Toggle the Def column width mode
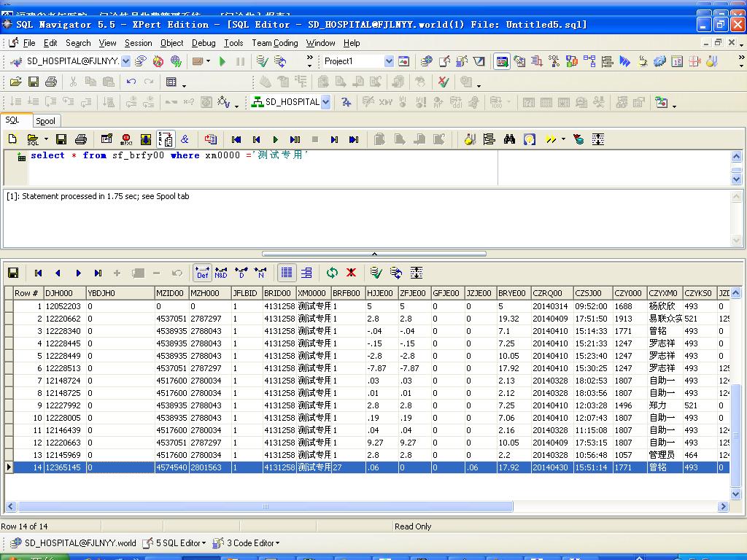The width and height of the screenshot is (747, 560). click(x=202, y=273)
